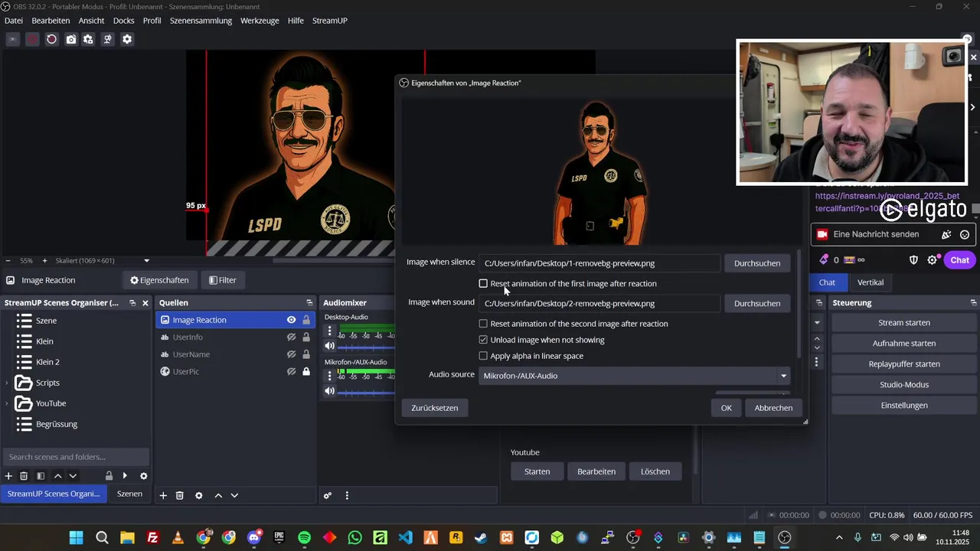
Task: Click the shield moderation icon in chat
Action: tap(913, 260)
